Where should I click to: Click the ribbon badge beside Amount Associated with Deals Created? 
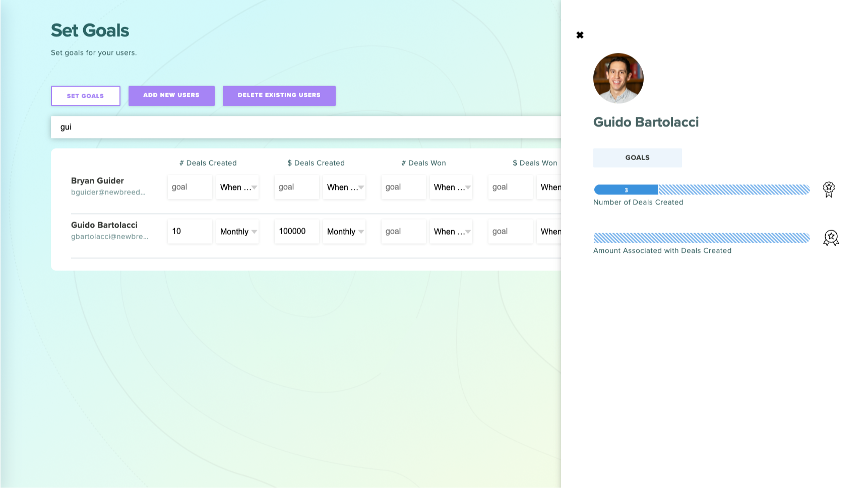[830, 238]
